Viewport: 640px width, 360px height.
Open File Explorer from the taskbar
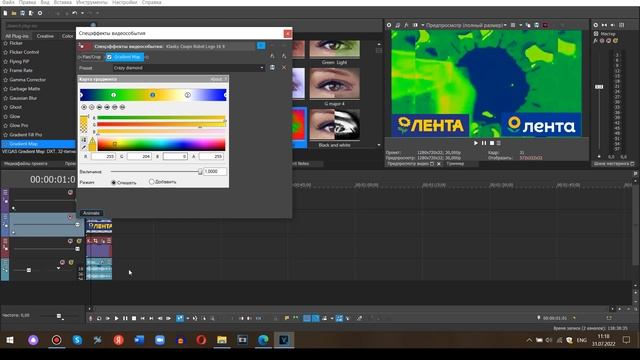point(222,340)
